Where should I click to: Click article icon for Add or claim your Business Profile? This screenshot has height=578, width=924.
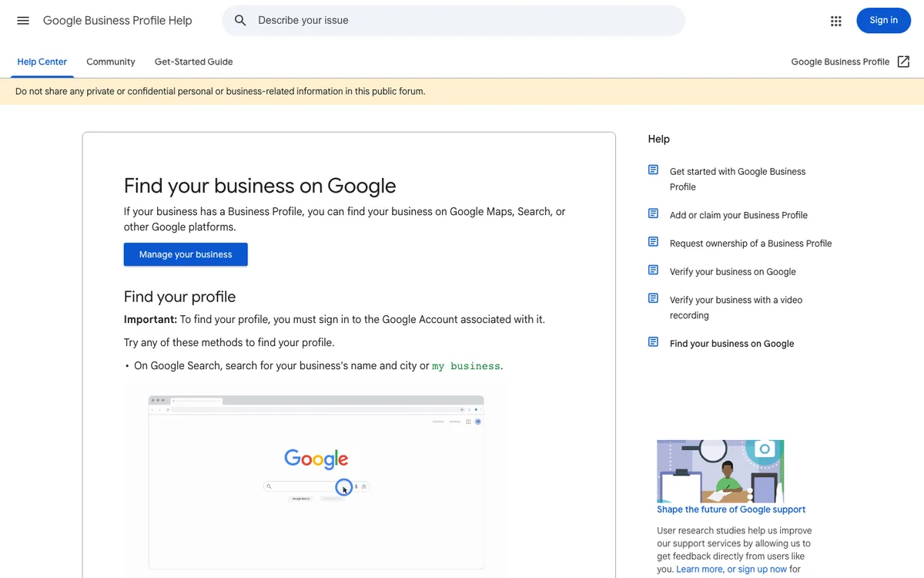pos(653,213)
